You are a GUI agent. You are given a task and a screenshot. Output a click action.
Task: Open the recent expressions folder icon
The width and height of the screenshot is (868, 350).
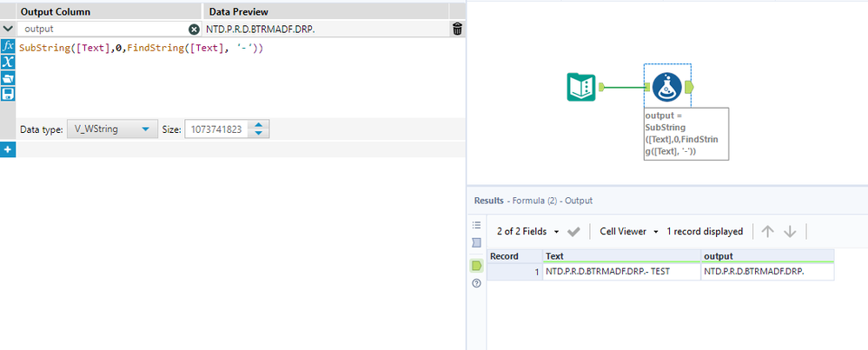(x=9, y=78)
